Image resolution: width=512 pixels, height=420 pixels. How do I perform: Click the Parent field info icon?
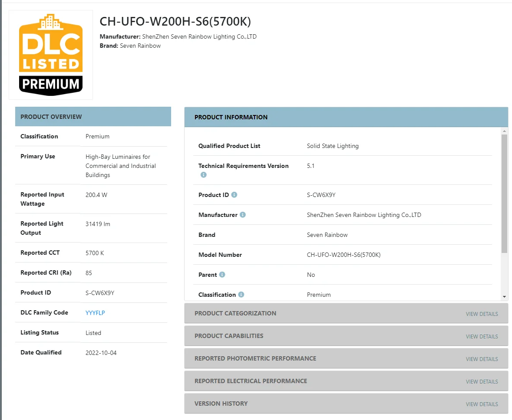coord(222,275)
